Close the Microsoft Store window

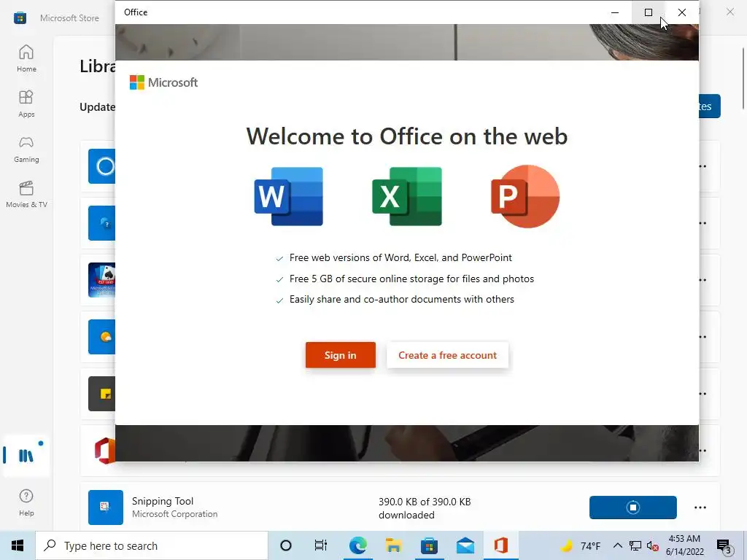(x=729, y=12)
